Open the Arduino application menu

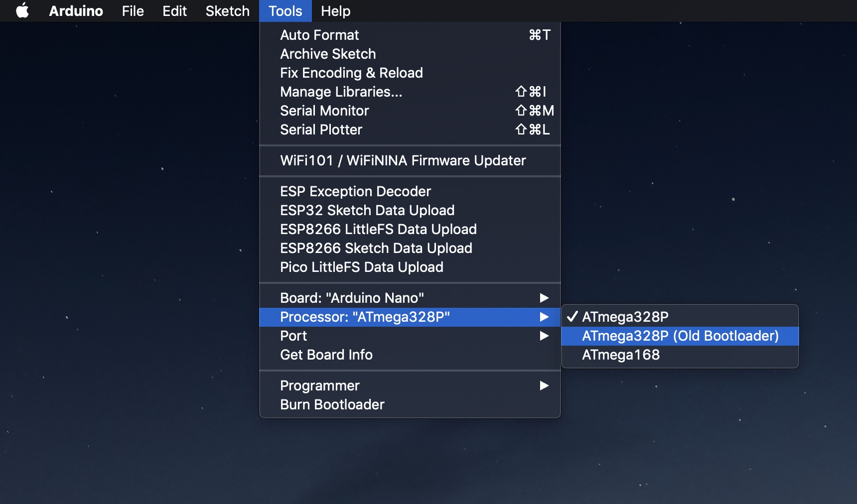pyautogui.click(x=76, y=11)
